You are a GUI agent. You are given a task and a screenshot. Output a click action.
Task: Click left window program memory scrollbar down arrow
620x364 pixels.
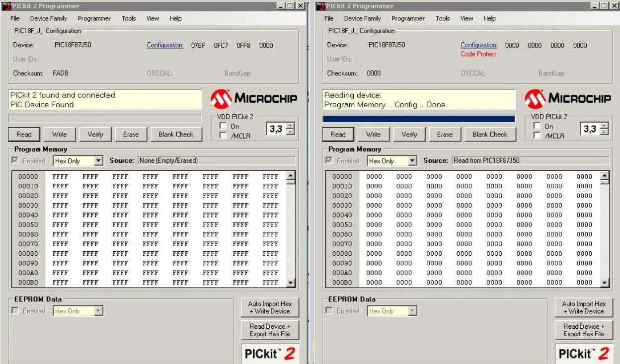click(291, 283)
